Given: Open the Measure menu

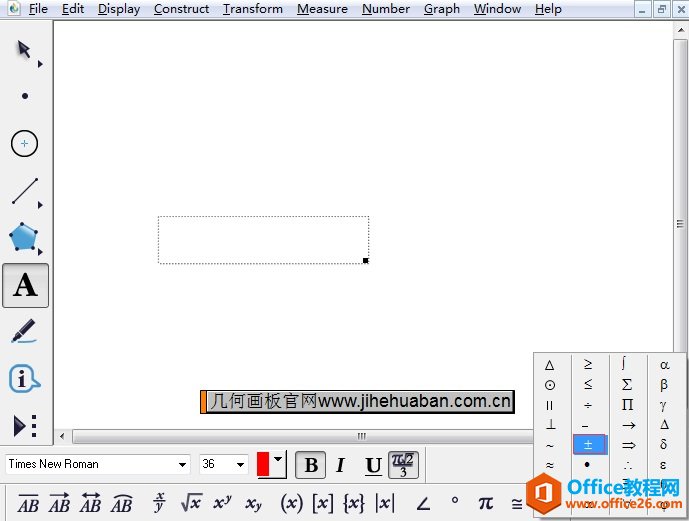Looking at the screenshot, I should [x=322, y=9].
